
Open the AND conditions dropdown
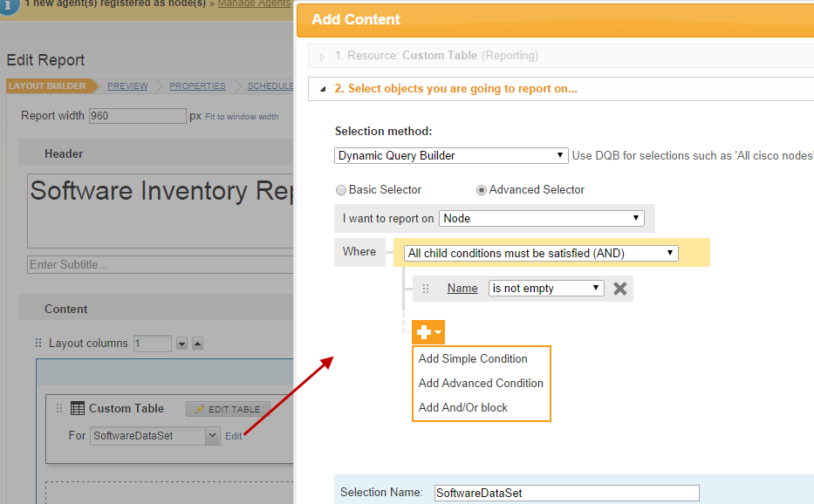click(541, 253)
